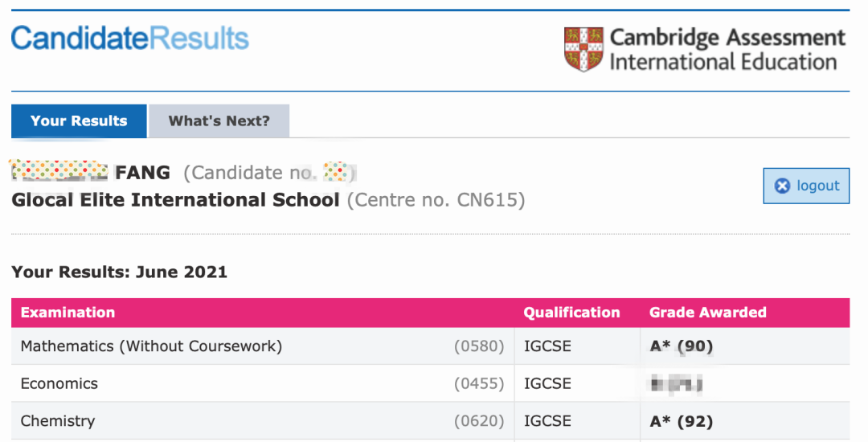Select the Your Results tab

[79, 121]
